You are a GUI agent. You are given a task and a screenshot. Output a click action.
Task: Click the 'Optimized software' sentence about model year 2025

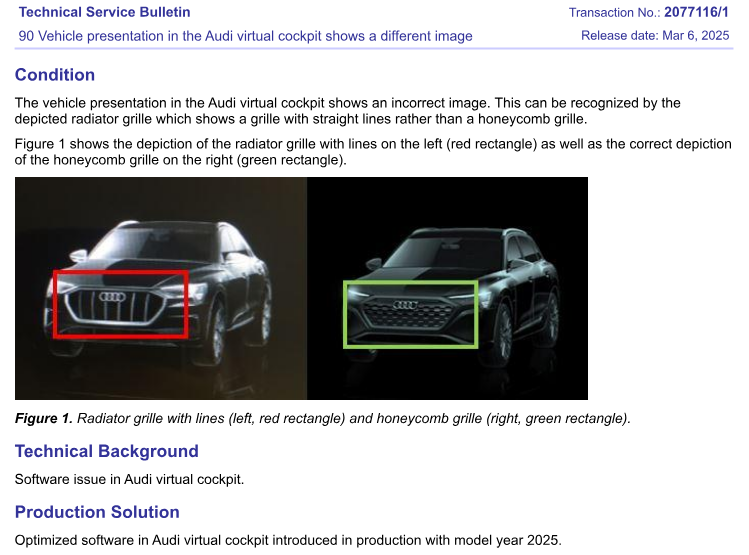pos(288,541)
